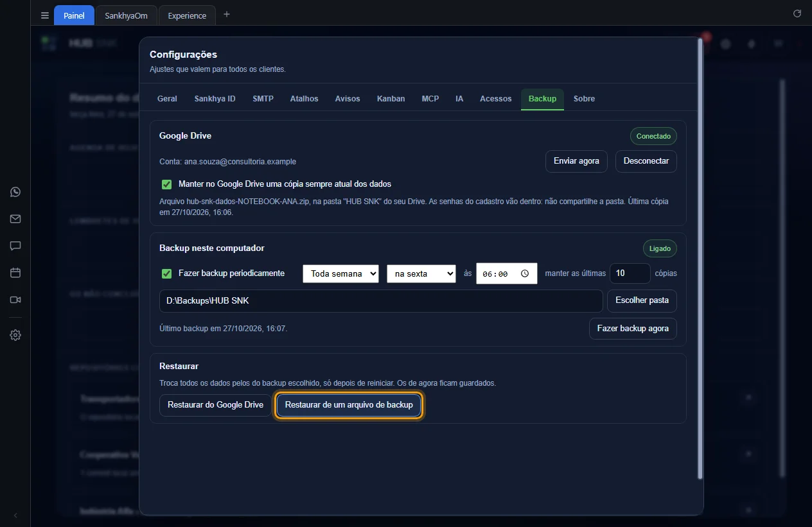Click the 06:00 backup time field

pyautogui.click(x=506, y=273)
